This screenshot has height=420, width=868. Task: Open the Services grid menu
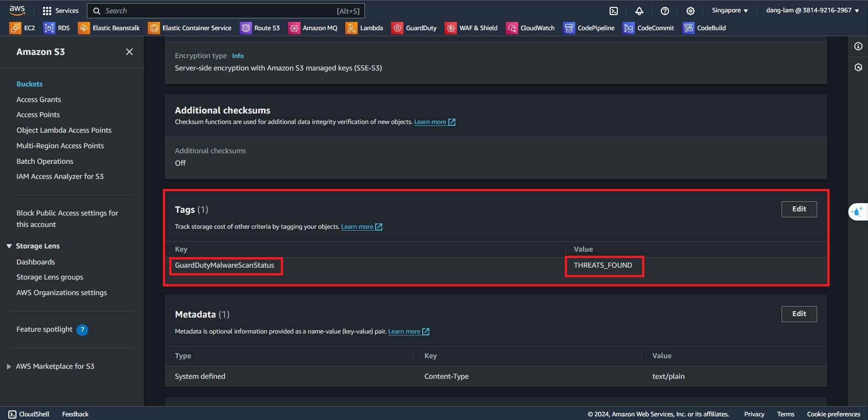point(60,11)
